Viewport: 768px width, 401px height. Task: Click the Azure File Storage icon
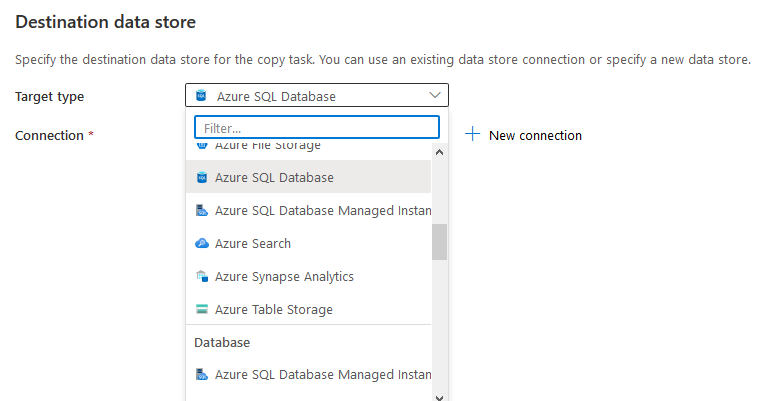[201, 146]
